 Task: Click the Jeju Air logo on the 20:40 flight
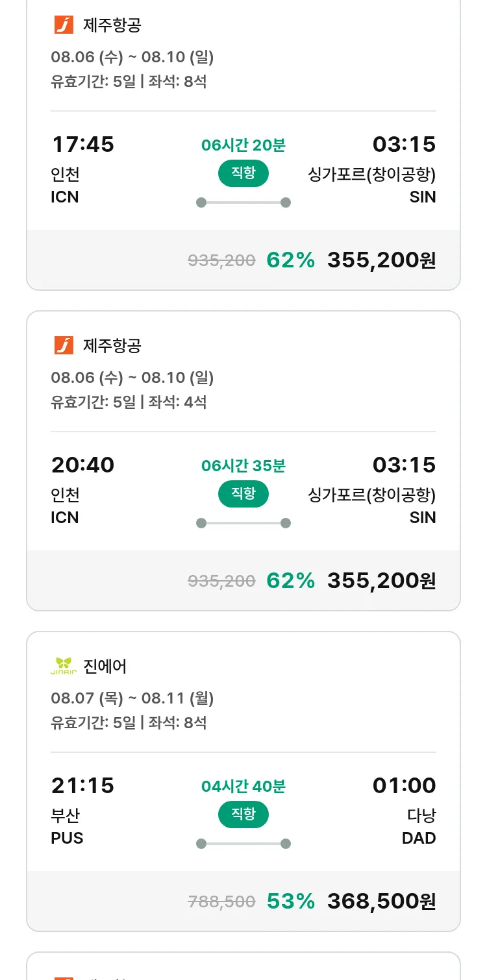click(x=64, y=345)
